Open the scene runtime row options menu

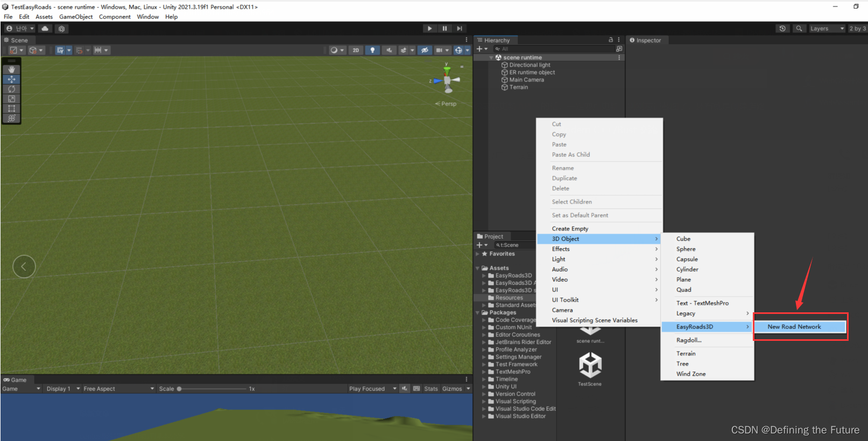(619, 58)
